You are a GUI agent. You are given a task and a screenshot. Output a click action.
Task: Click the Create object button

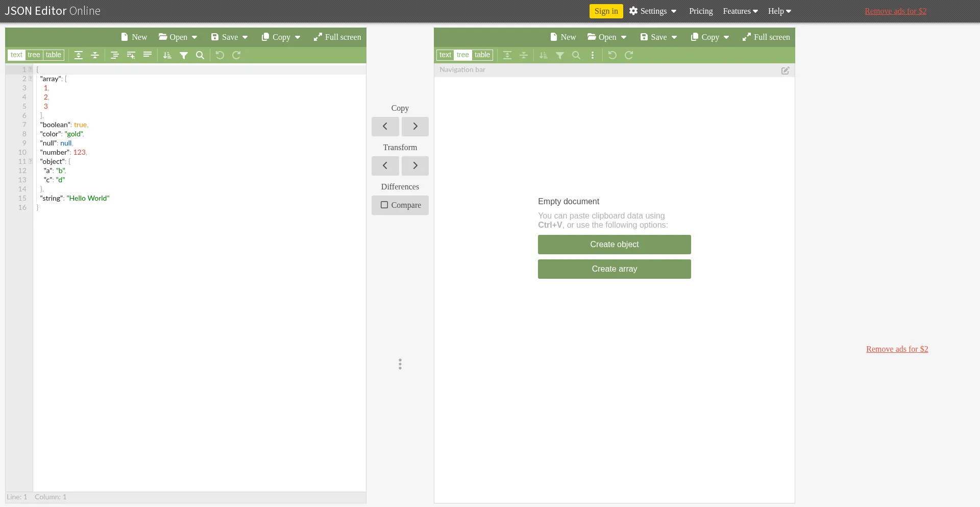click(x=614, y=245)
